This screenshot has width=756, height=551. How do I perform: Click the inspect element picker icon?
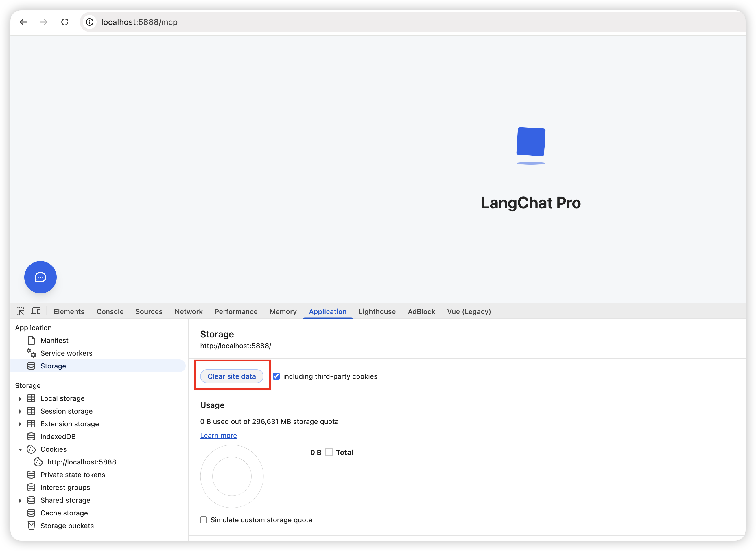coord(20,311)
